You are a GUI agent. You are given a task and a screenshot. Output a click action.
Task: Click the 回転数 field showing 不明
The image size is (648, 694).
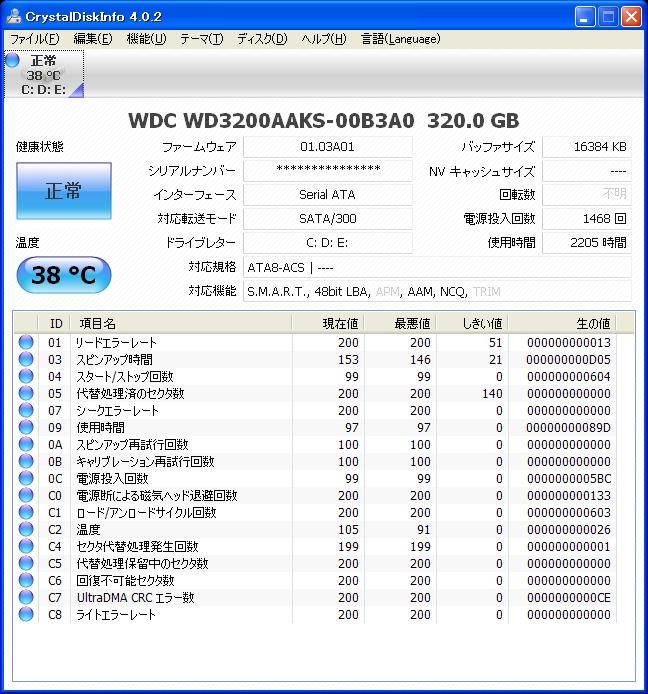(587, 195)
